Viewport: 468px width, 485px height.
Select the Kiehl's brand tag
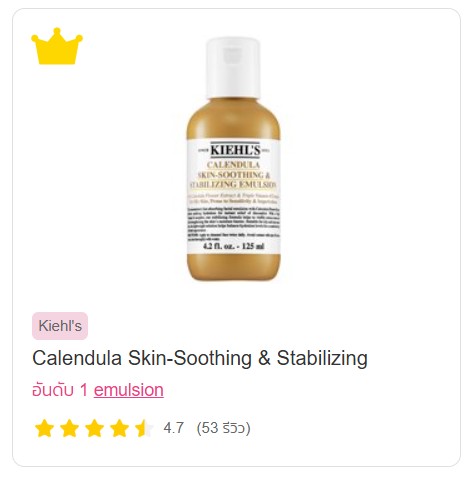coord(60,326)
